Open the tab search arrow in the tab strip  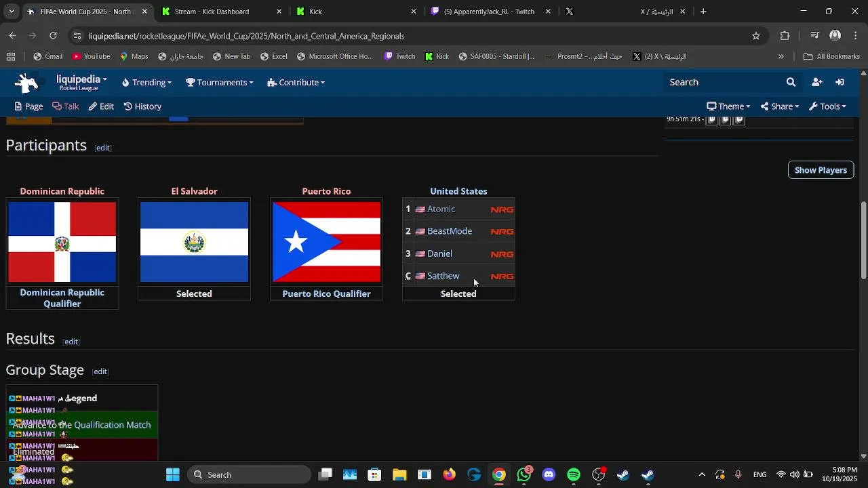coord(12,12)
